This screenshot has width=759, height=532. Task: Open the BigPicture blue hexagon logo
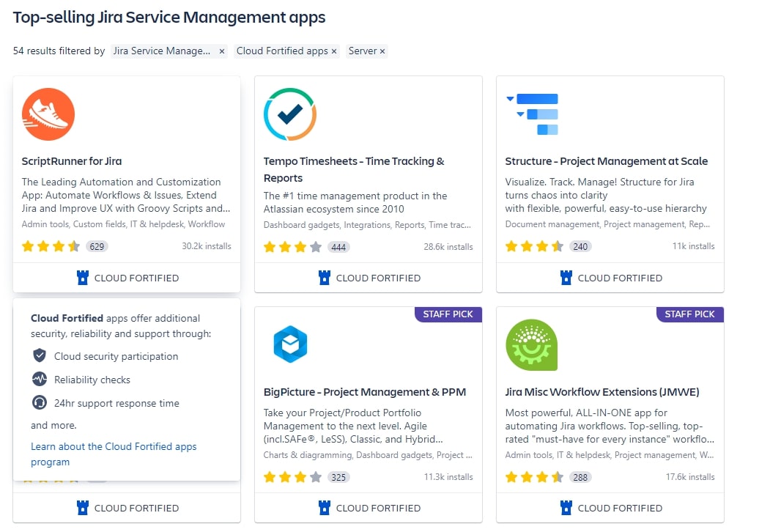(x=290, y=344)
